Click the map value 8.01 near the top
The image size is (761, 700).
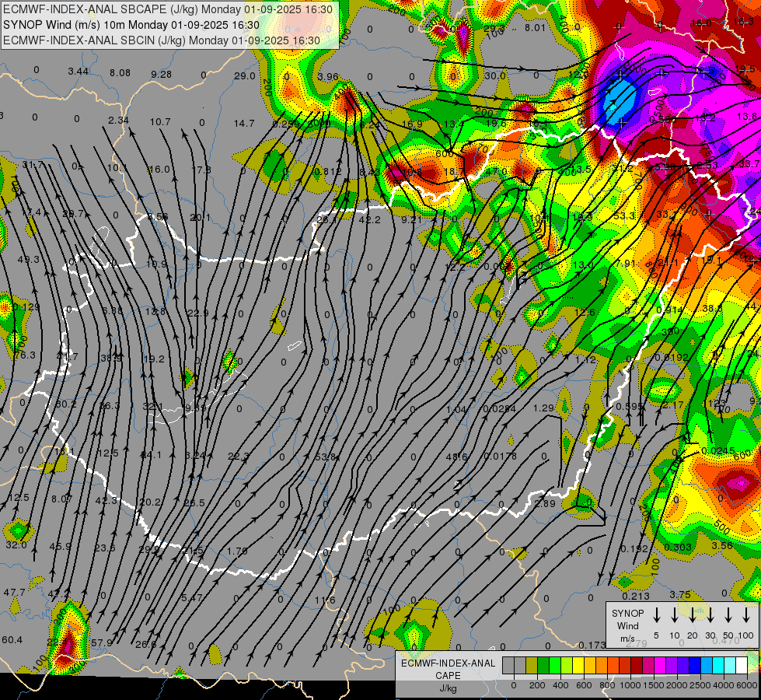(536, 28)
